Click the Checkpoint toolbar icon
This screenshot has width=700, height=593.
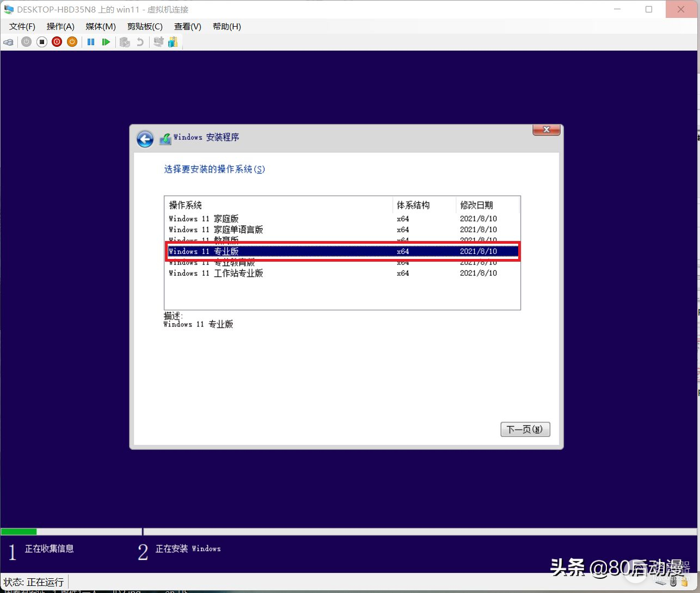(x=125, y=42)
